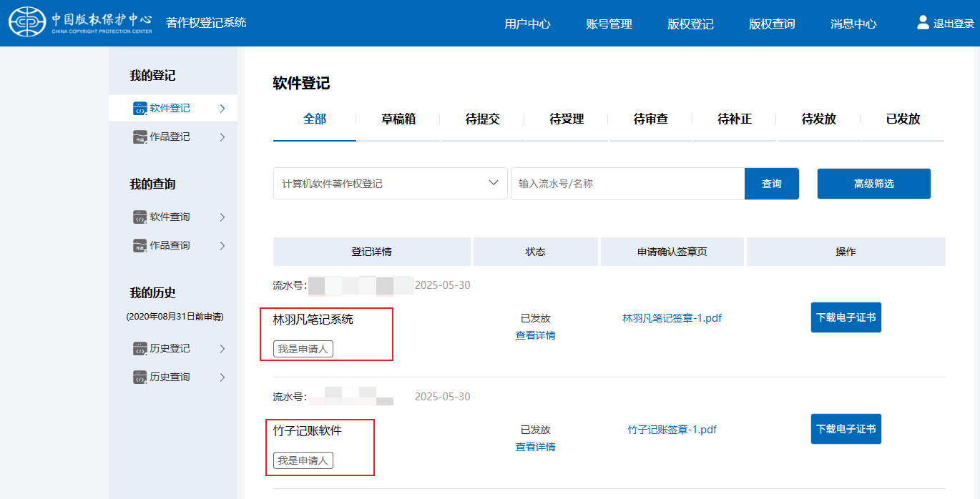This screenshot has width=980, height=499.
Task: Click the 状态 column header
Action: tap(536, 252)
